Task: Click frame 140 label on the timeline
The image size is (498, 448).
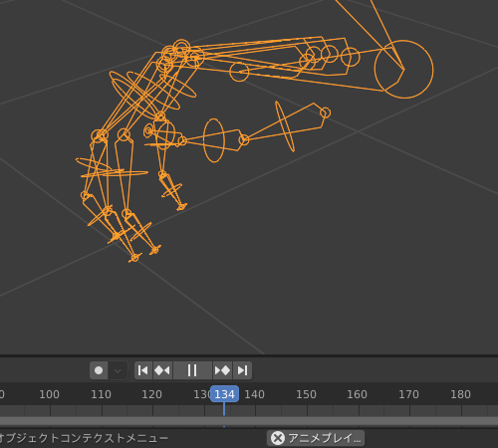Action: click(254, 394)
